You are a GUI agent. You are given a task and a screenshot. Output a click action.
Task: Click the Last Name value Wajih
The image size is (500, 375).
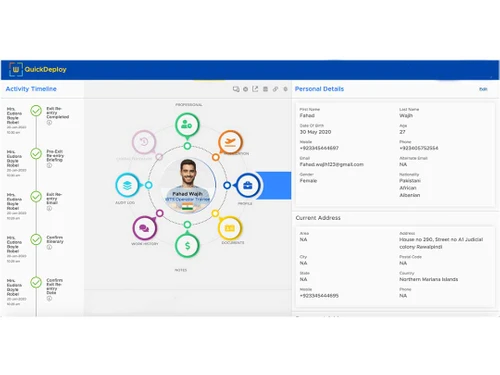click(406, 116)
